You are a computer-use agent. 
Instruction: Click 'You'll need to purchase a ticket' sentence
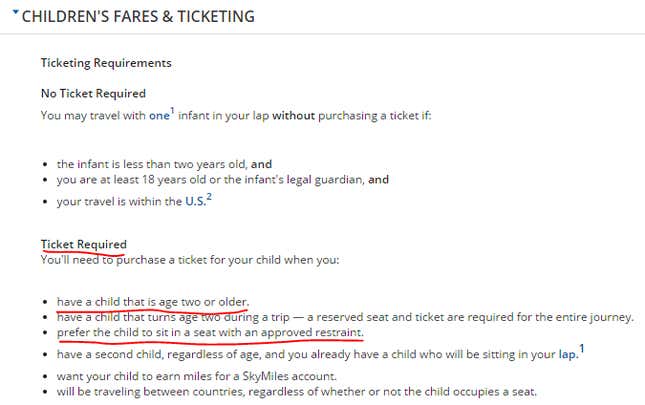pos(190,260)
